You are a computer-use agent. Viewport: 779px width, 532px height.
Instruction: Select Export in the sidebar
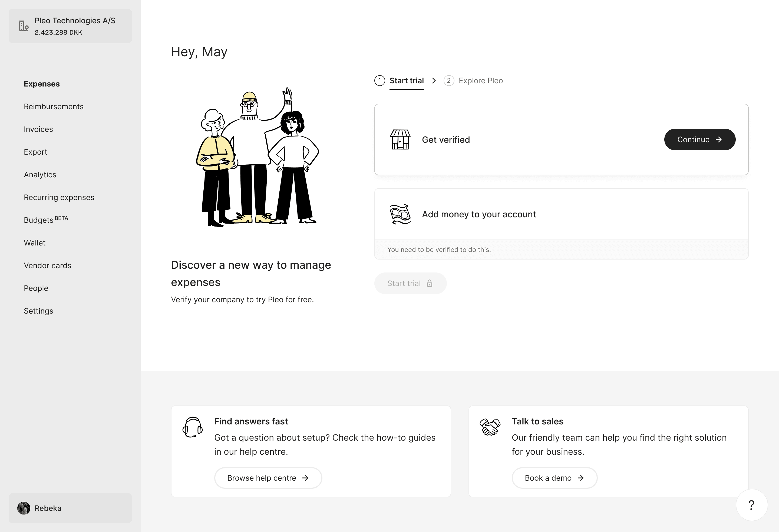[35, 152]
